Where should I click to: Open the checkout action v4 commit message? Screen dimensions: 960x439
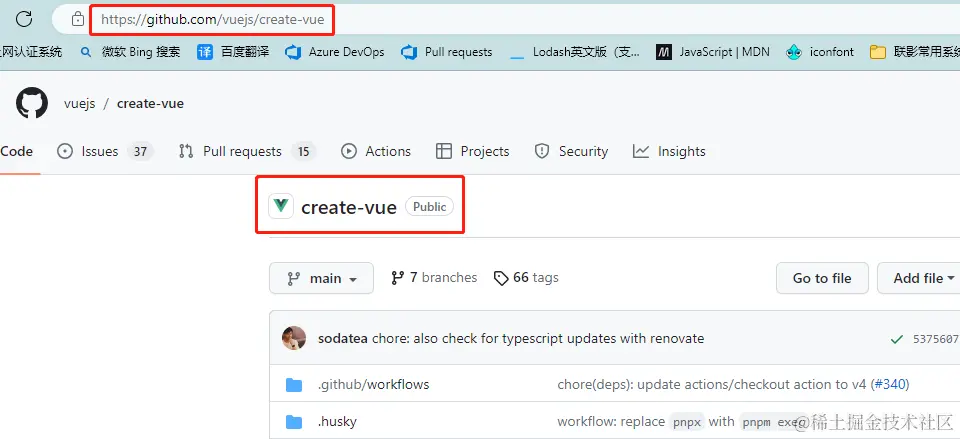point(712,385)
